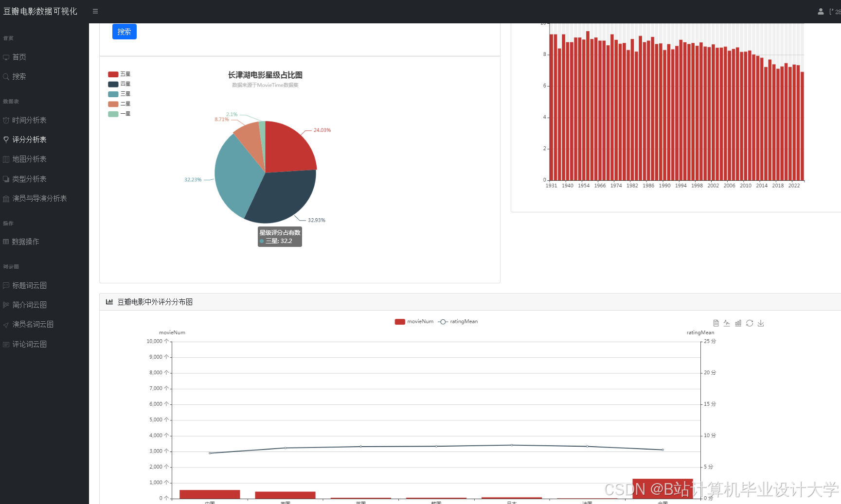This screenshot has height=504, width=841.
Task: Click the dark navy four-star pie slice
Action: pos(285,197)
